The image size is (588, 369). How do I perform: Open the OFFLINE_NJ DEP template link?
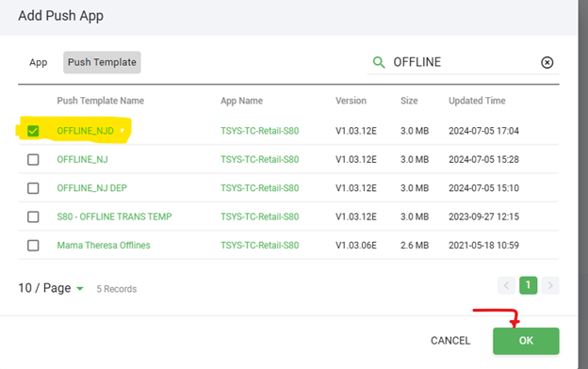(x=92, y=188)
